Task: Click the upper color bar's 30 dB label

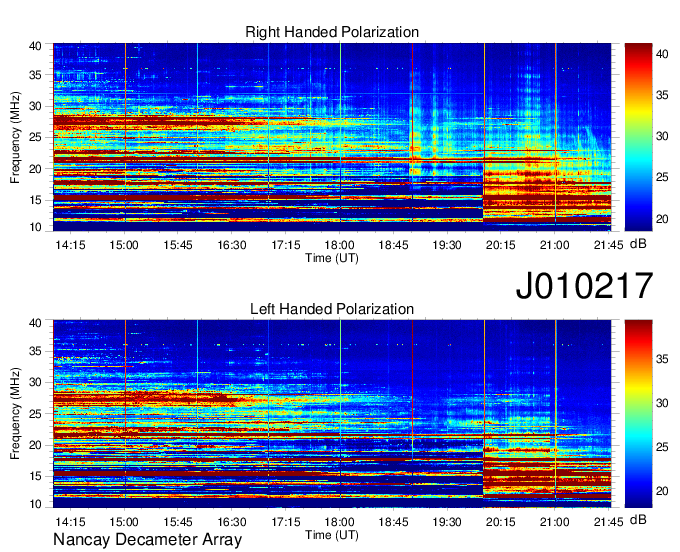Action: point(662,136)
